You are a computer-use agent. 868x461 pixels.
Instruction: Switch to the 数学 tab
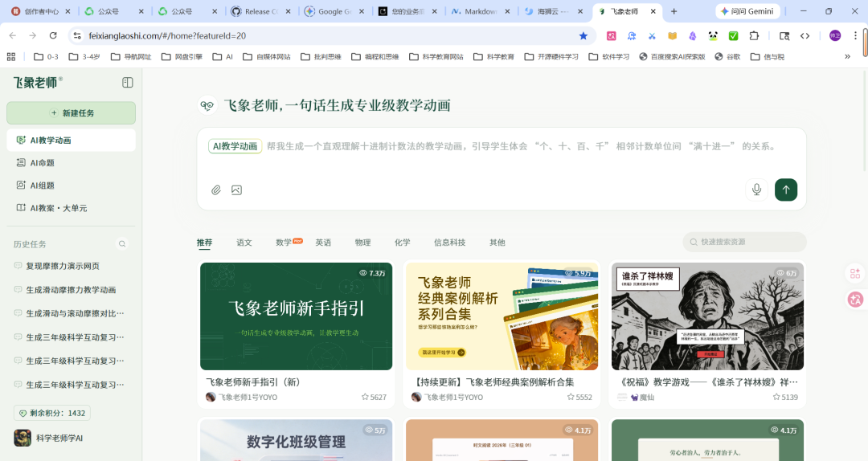pyautogui.click(x=284, y=243)
